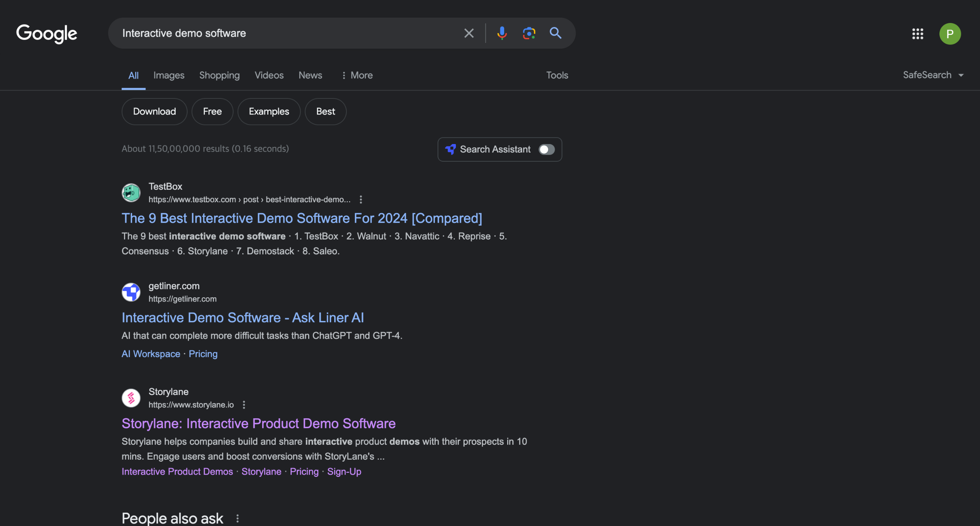The height and width of the screenshot is (526, 980).
Task: Apply the Best suggestion chip
Action: coord(325,111)
